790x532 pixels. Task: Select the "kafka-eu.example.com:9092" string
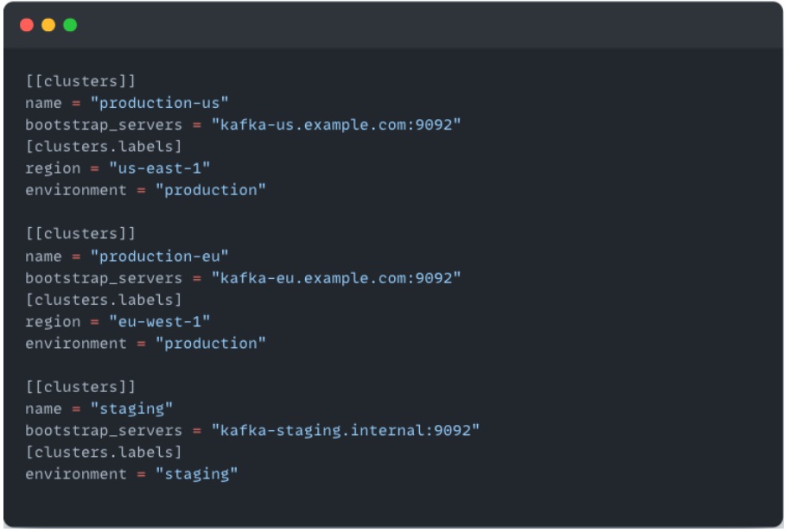click(336, 278)
